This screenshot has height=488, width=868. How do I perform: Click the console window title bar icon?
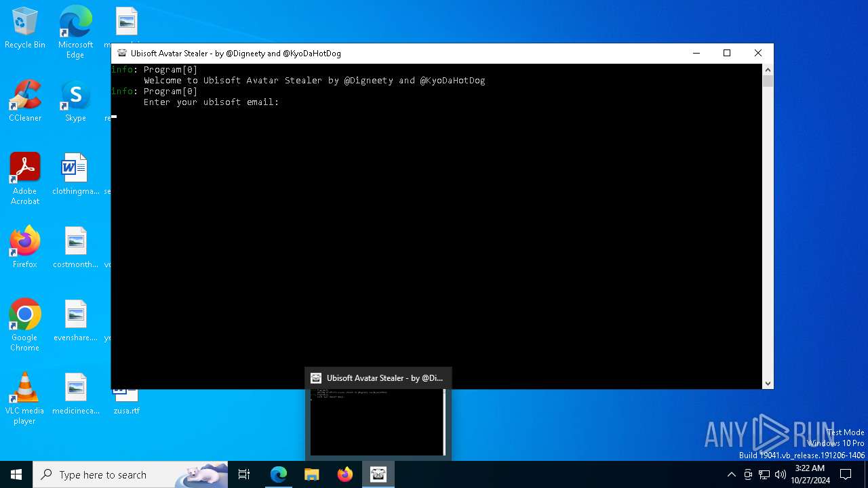coord(122,53)
